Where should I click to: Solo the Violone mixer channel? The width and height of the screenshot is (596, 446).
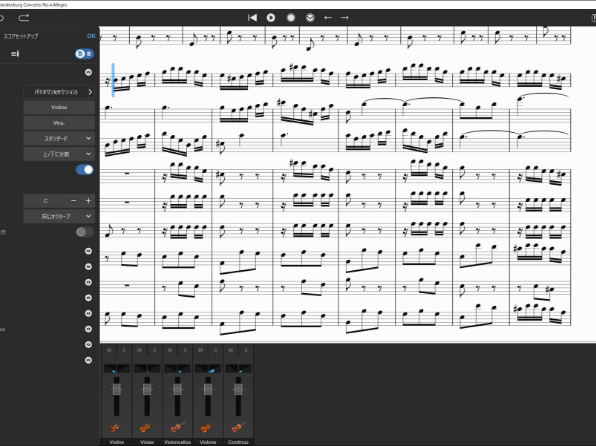tap(215, 350)
